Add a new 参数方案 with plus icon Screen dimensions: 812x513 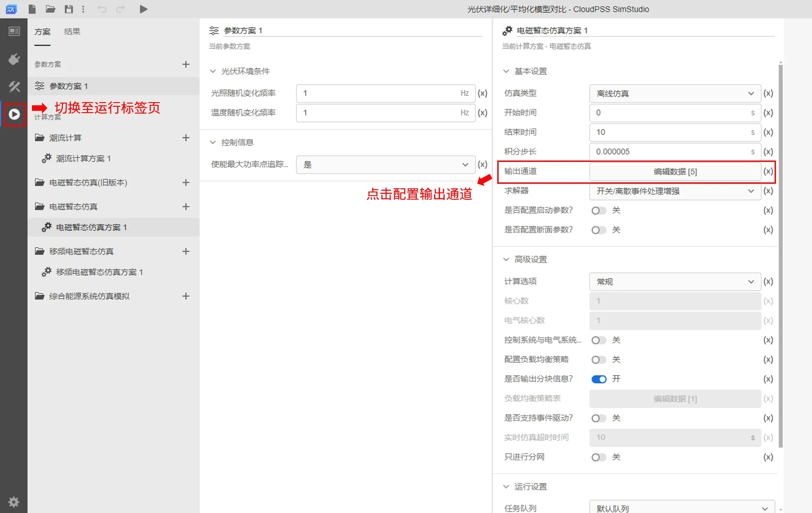coord(186,64)
